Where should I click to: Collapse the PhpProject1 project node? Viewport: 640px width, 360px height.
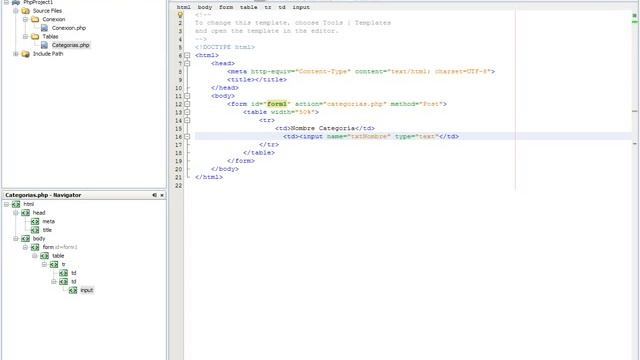[x=6, y=2]
